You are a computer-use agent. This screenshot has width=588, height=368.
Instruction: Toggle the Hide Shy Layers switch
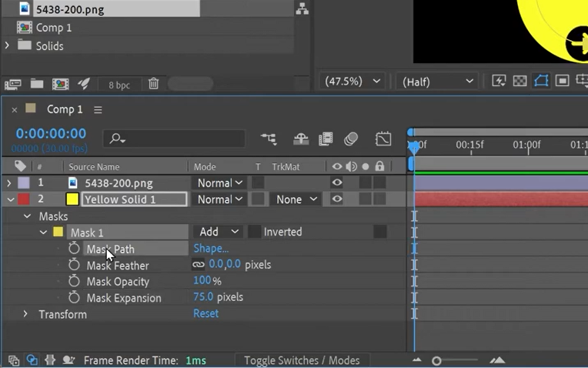coord(301,139)
